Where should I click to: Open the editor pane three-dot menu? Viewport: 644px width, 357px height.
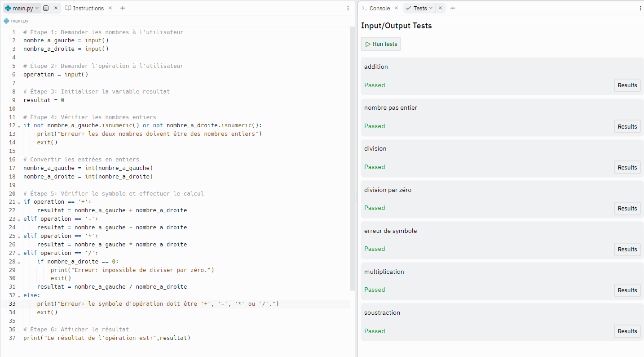pos(348,8)
